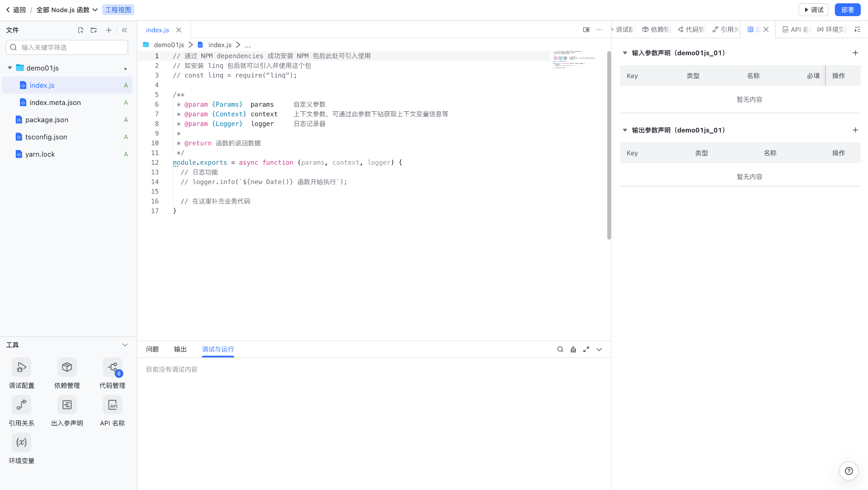Create a new folder in the file panel
The image size is (868, 490).
[94, 30]
